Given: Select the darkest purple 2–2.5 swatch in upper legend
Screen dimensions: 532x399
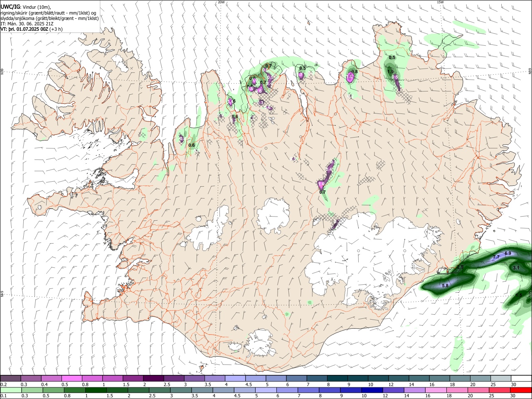Looking at the screenshot, I should pyautogui.click(x=153, y=379).
